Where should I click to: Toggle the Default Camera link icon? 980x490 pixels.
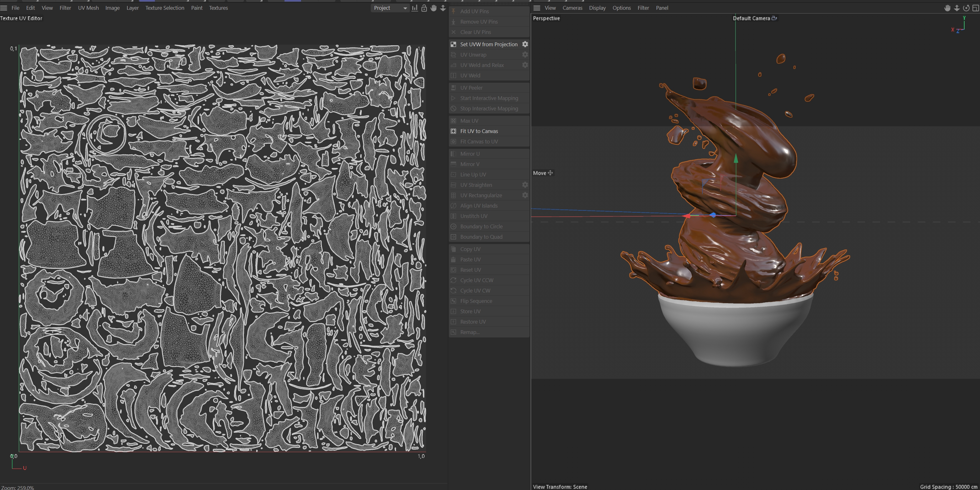[x=774, y=18]
